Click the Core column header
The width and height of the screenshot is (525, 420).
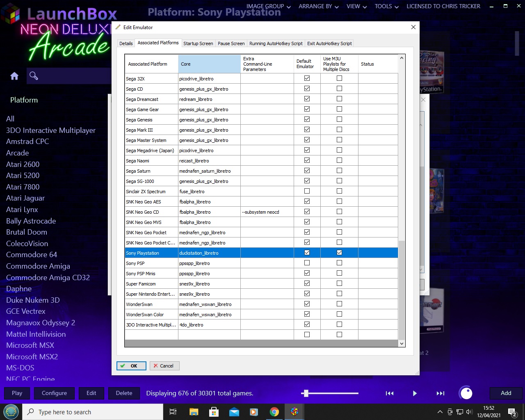click(x=209, y=64)
